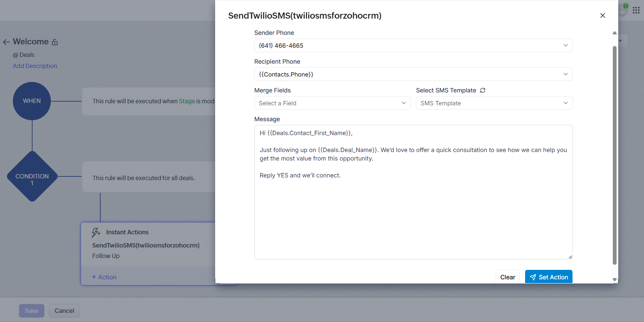Click the dialog scrollbar up arrow
This screenshot has width=644, height=322.
tap(615, 33)
